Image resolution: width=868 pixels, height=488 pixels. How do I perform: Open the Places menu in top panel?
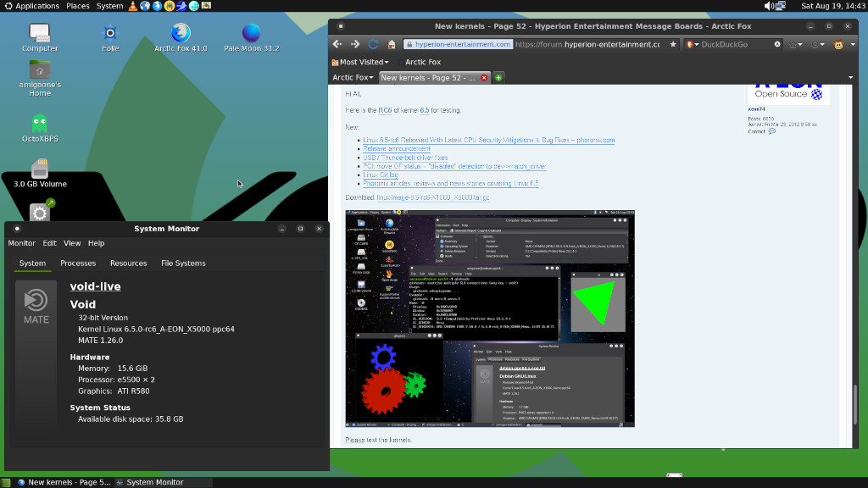pyautogui.click(x=77, y=6)
